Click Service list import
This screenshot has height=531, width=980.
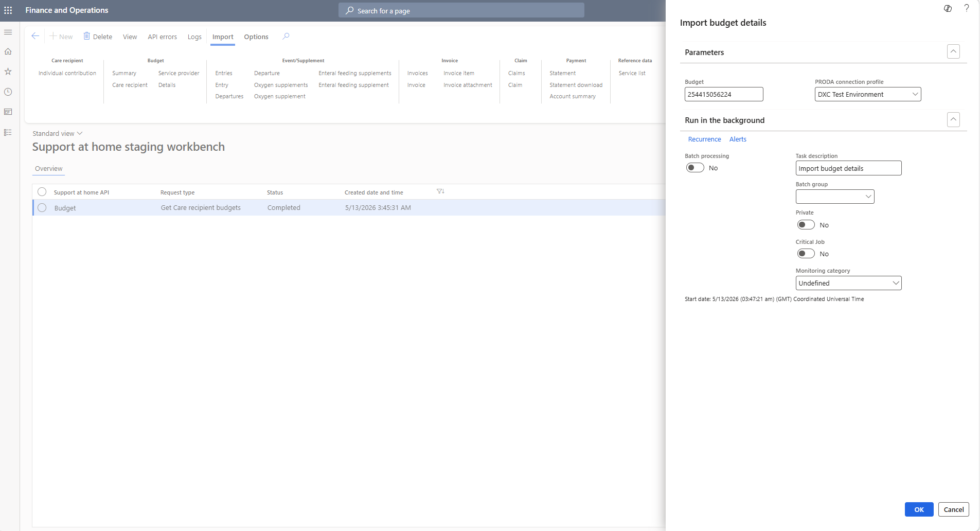click(632, 73)
